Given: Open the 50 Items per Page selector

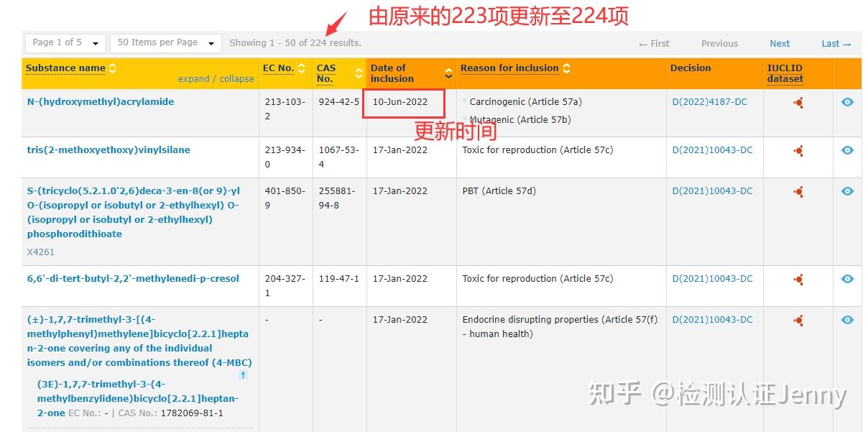Looking at the screenshot, I should click(165, 42).
